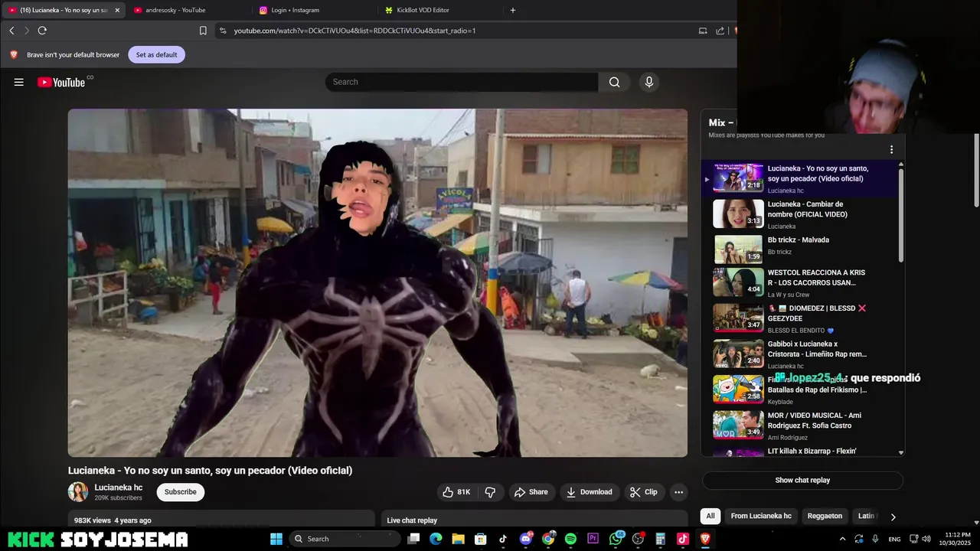Screen dimensions: 980x551
Task: Dislike the video with thumbs down
Action: click(x=491, y=492)
